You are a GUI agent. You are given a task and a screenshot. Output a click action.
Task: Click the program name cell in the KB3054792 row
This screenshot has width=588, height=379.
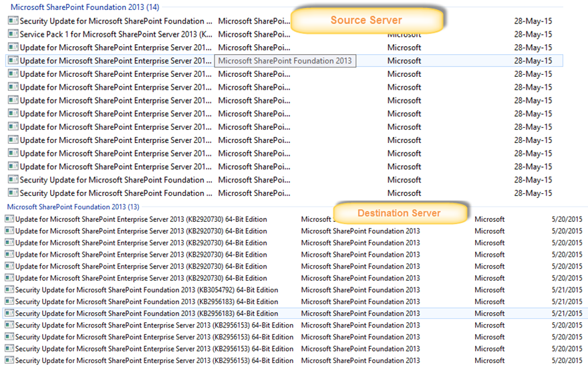[x=360, y=290]
